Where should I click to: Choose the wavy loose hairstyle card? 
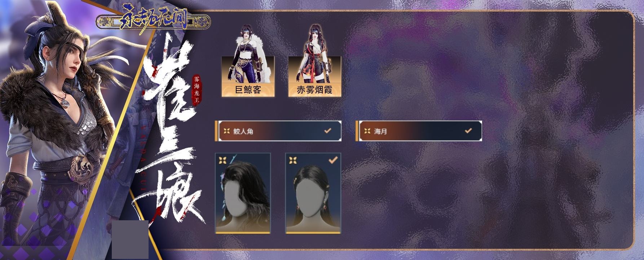pos(243,193)
